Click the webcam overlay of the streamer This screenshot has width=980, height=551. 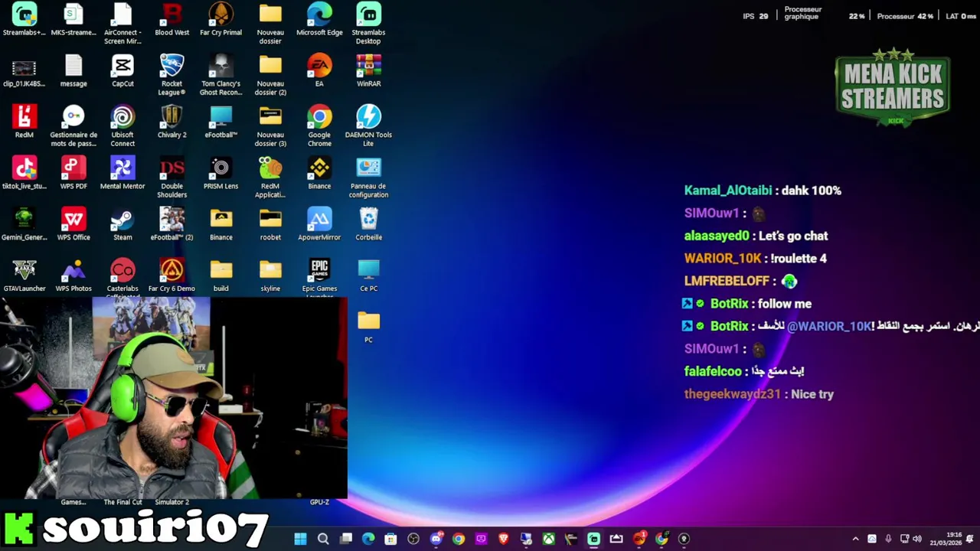tap(174, 397)
